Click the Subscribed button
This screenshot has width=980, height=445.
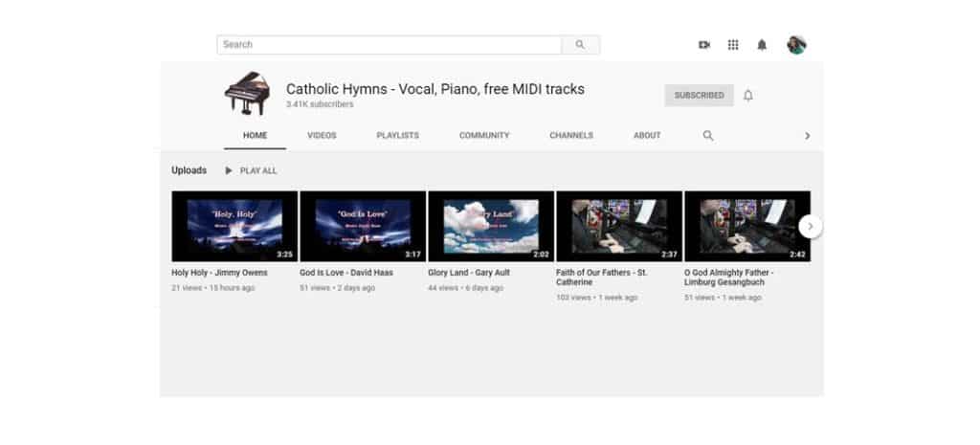tap(699, 96)
